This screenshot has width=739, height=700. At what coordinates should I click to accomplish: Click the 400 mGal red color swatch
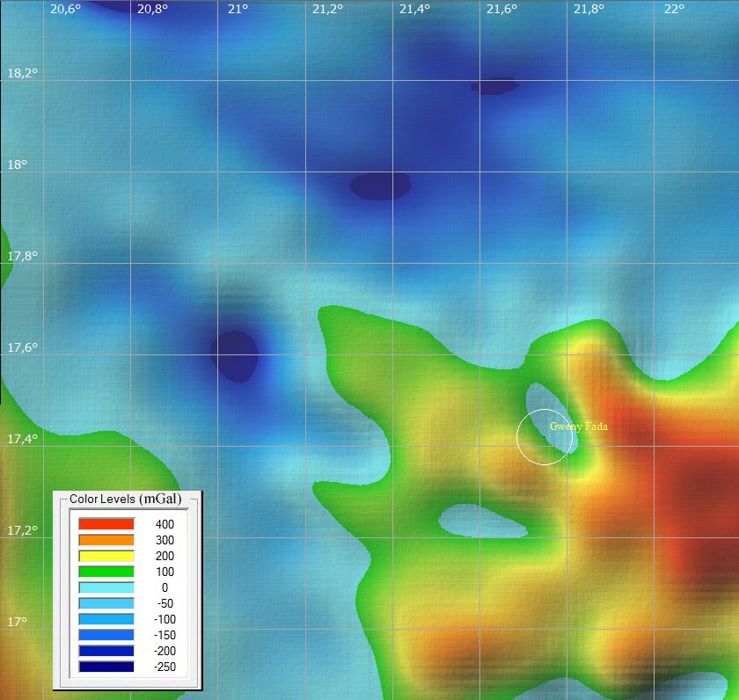tap(106, 524)
